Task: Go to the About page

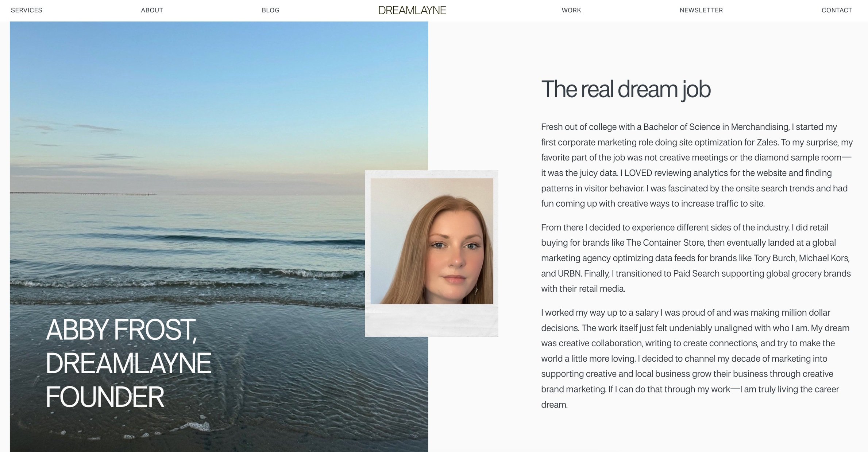Action: [152, 10]
